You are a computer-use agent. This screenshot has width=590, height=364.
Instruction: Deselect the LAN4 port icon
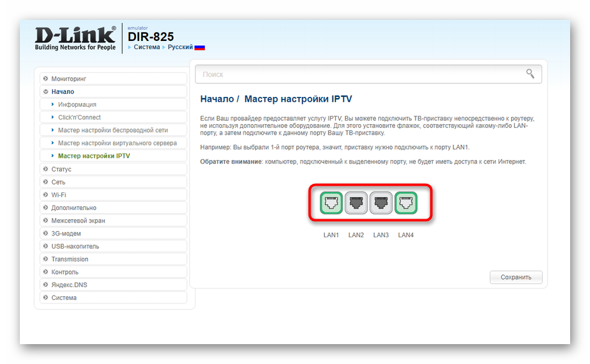pyautogui.click(x=406, y=203)
